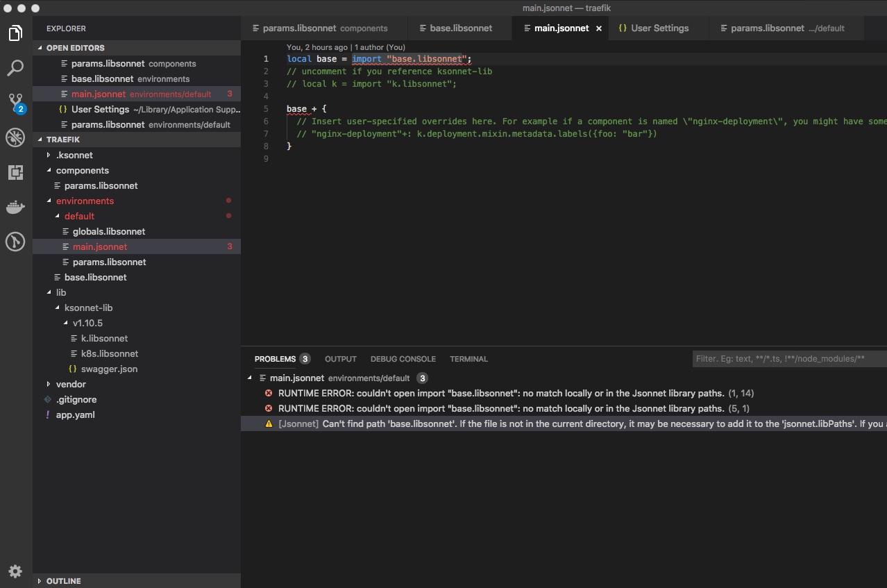The height and width of the screenshot is (588, 887).
Task: Expand the Outline section
Action: click(63, 581)
